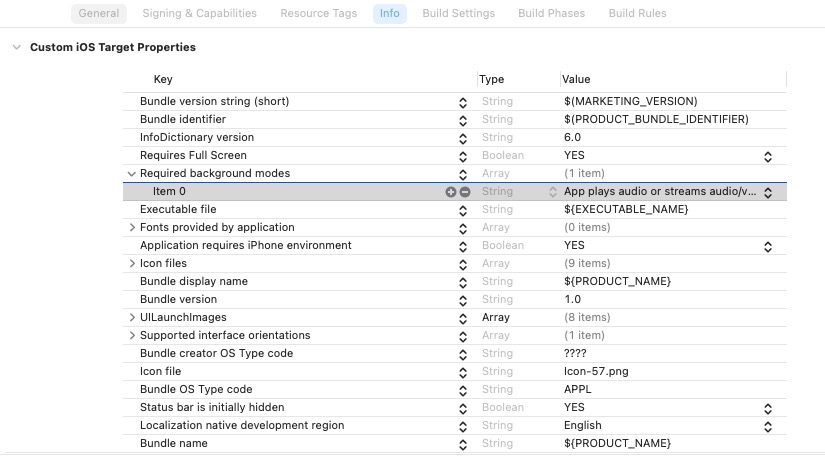This screenshot has width=825, height=456.
Task: Open the Signing & Capabilities tab
Action: (199, 14)
